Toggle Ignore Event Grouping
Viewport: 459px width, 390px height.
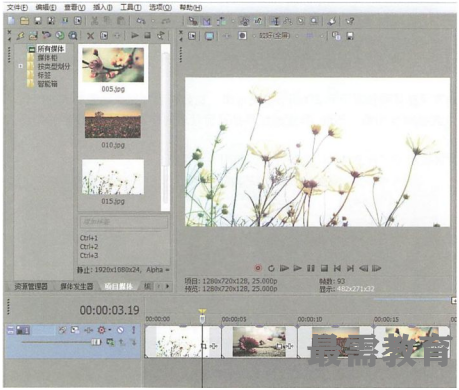click(x=258, y=21)
